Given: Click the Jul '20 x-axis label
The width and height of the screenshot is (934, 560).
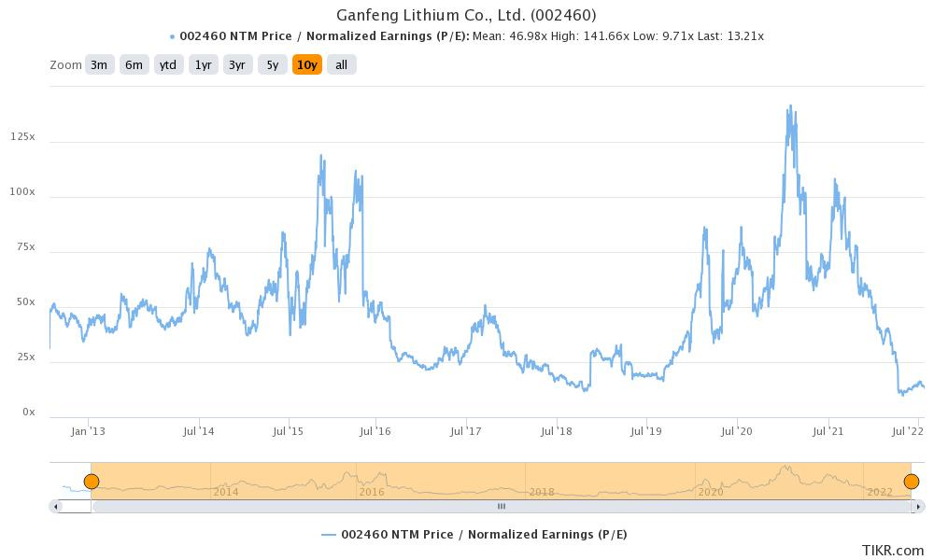Looking at the screenshot, I should (737, 431).
